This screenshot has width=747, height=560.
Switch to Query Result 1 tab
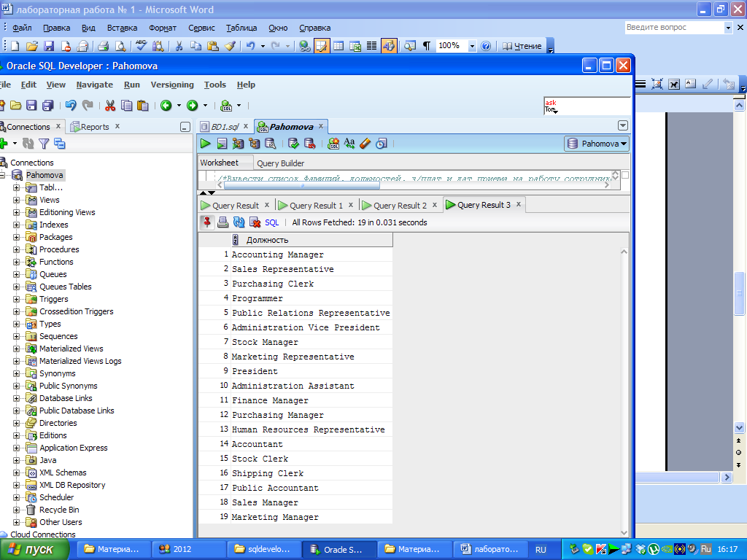click(x=316, y=205)
